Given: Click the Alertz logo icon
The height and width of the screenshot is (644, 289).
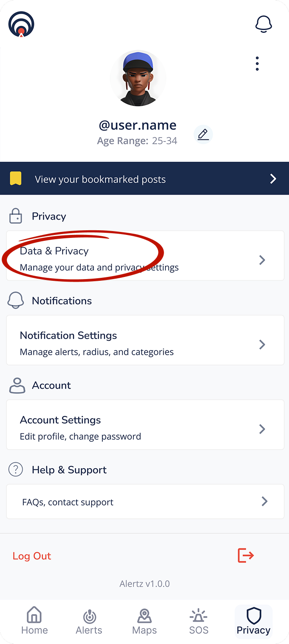Looking at the screenshot, I should coord(21,24).
